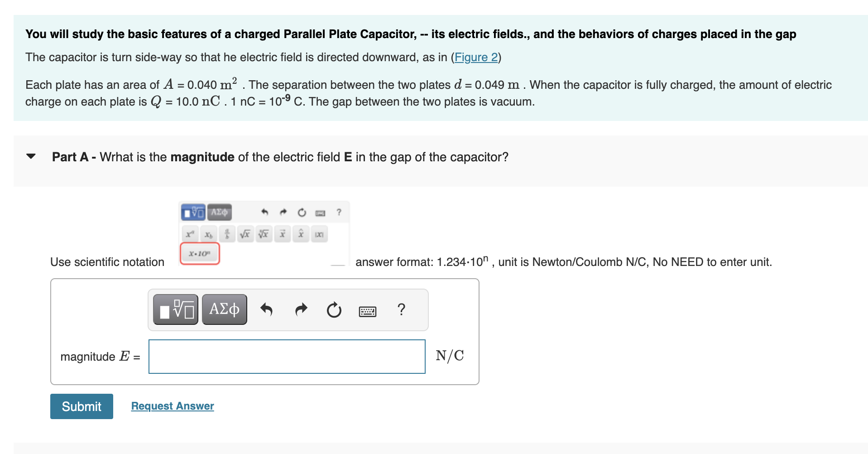Click the Submit button
The height and width of the screenshot is (454, 868).
[x=82, y=406]
